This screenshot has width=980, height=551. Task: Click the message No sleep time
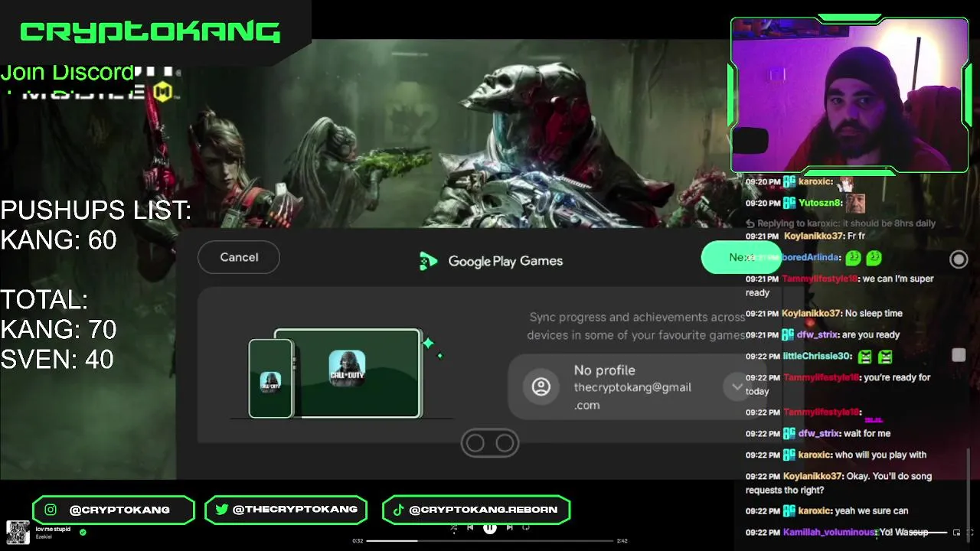coord(874,313)
